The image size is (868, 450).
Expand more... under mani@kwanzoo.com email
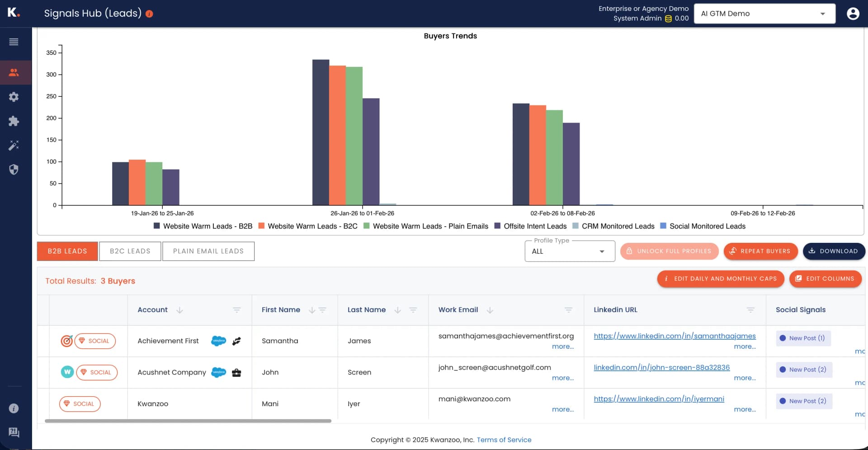[563, 410]
